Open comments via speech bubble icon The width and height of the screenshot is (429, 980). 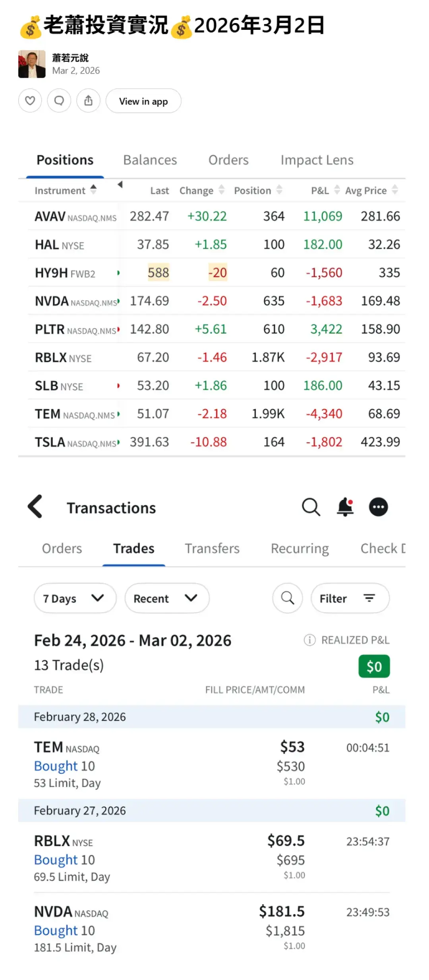[59, 101]
